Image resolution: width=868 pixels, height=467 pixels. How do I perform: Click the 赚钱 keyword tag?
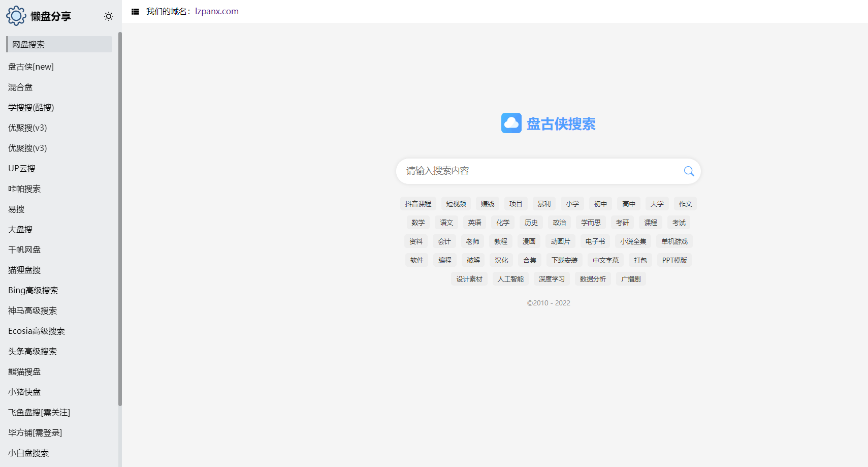tap(488, 204)
